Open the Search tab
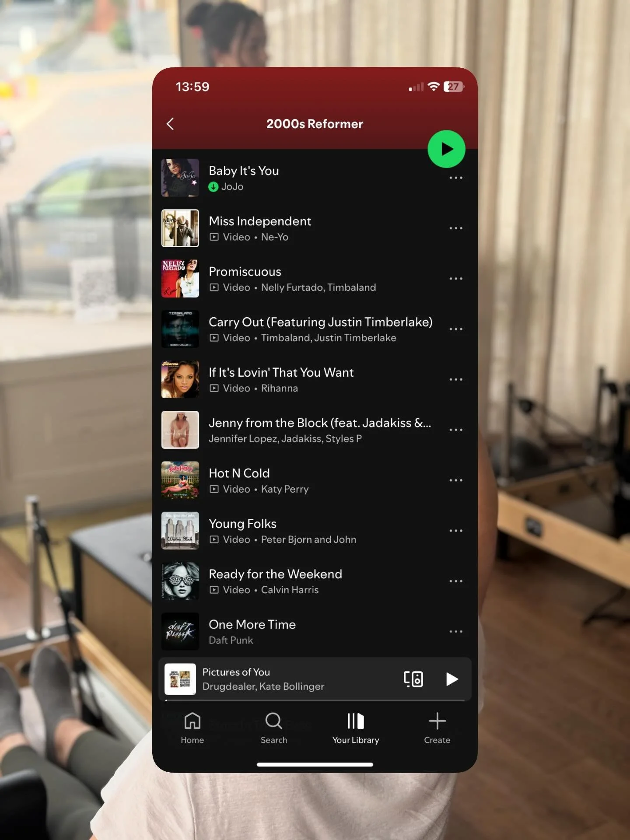 coord(274,728)
